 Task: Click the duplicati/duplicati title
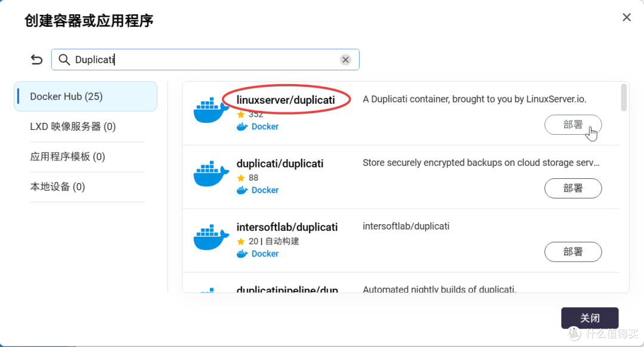(x=280, y=163)
